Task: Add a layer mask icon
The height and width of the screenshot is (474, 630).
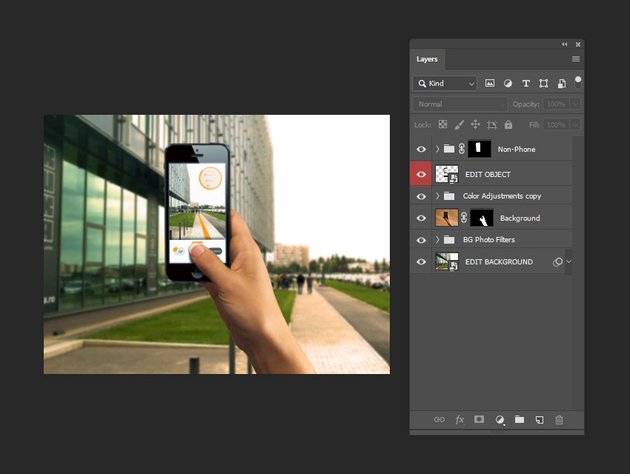Action: pyautogui.click(x=479, y=419)
